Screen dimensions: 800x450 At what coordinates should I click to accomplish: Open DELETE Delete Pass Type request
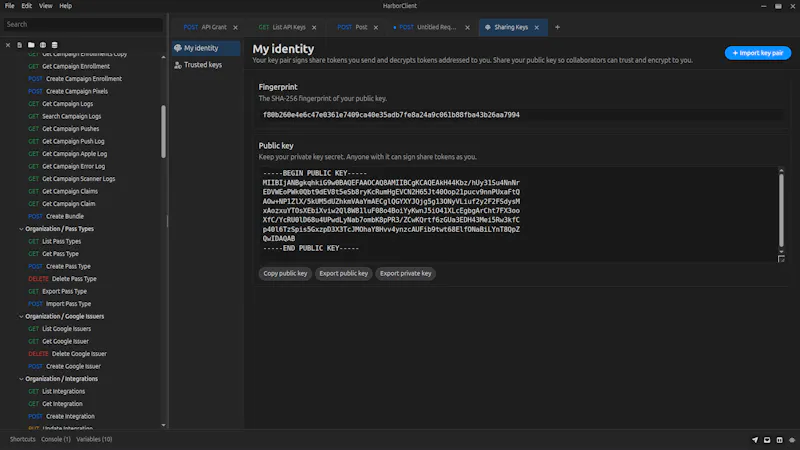click(62, 279)
